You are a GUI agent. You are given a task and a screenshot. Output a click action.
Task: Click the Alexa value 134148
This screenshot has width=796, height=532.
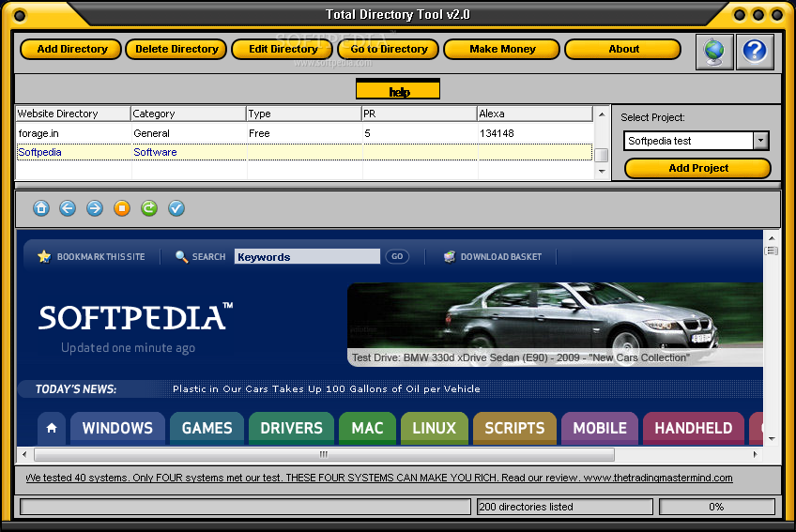pos(497,133)
